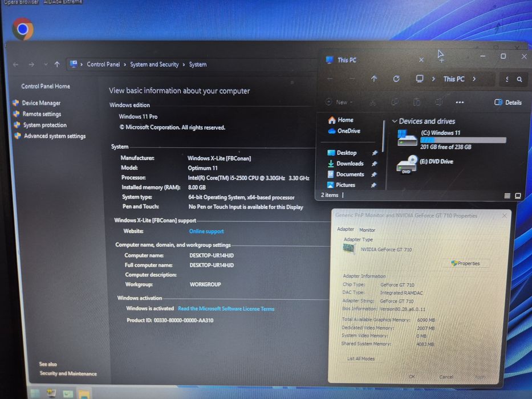Select System and Security breadcrumb
The width and height of the screenshot is (532, 399).
tap(155, 64)
